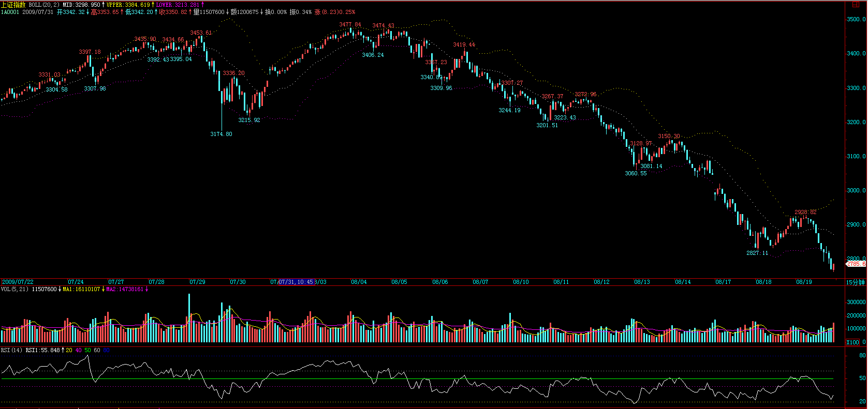868x409 pixels.
Task: Click the RSI level 80 legend number
Action: (106, 350)
